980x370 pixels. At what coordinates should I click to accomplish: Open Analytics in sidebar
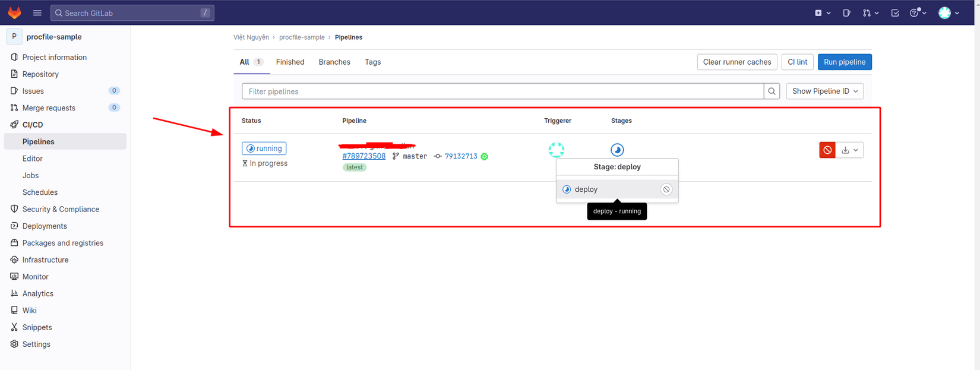coord(38,293)
